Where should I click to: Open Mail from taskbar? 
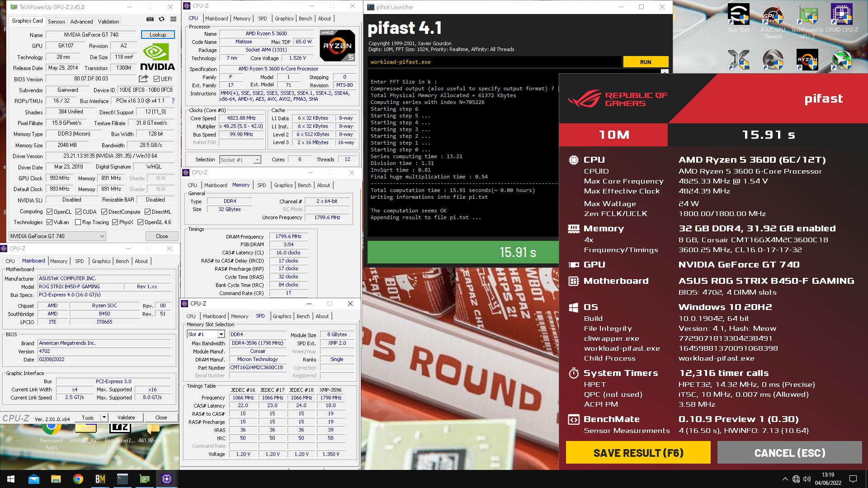(x=34, y=479)
